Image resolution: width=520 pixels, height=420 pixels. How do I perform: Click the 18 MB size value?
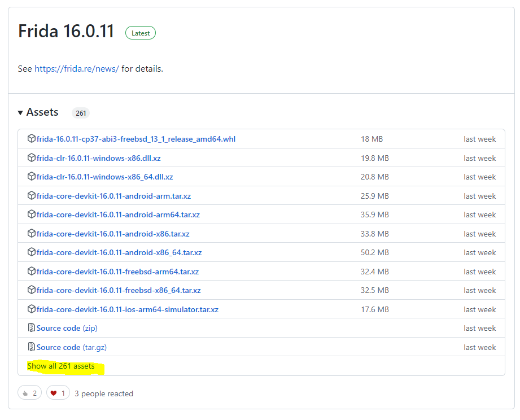[372, 139]
